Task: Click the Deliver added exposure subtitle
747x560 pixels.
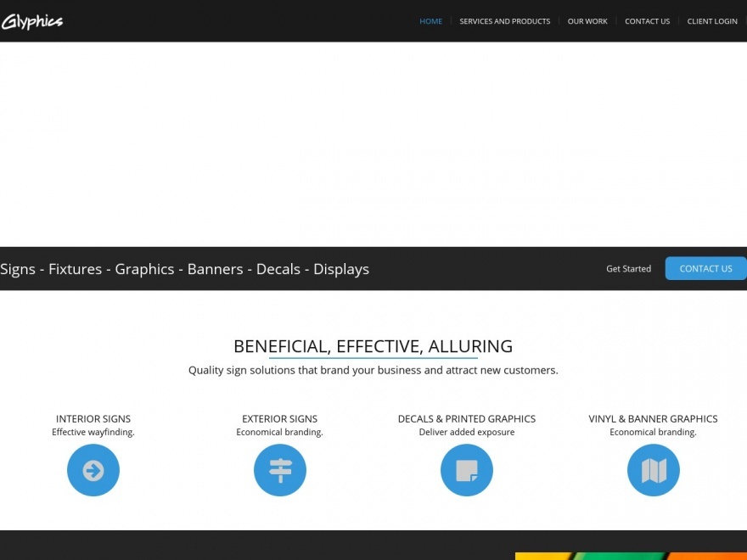Action: pos(467,432)
